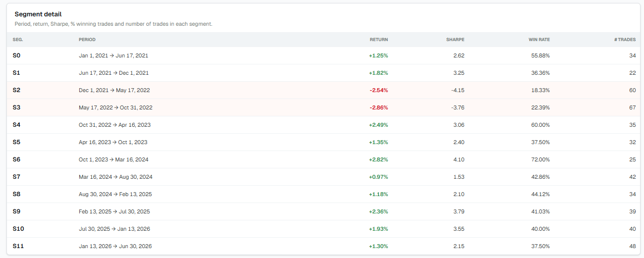
Task: Click the S3 return value -2.86%
Action: coord(378,107)
